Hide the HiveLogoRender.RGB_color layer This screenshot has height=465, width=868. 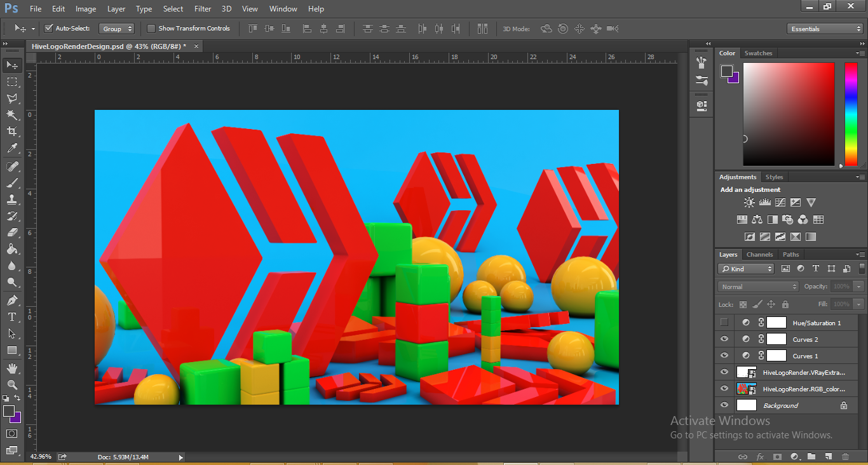[724, 389]
